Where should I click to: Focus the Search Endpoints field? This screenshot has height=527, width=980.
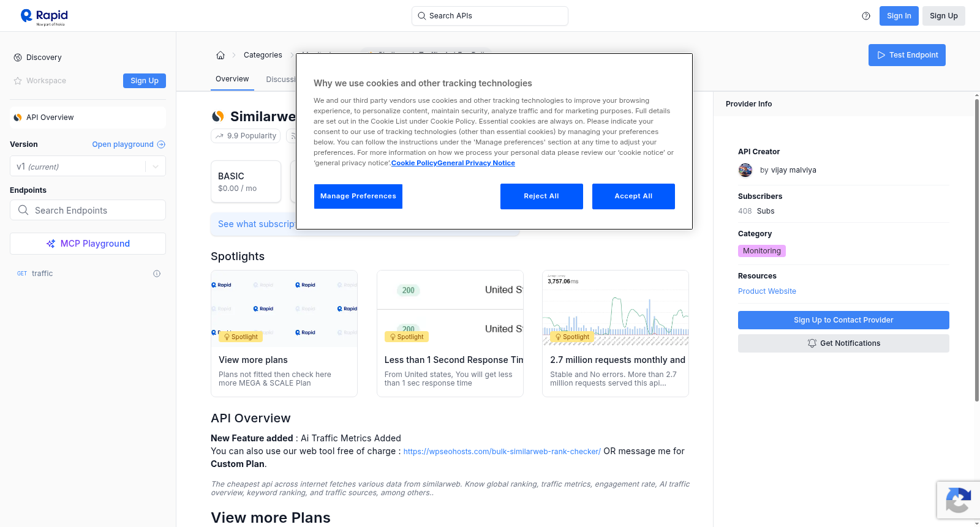click(88, 210)
